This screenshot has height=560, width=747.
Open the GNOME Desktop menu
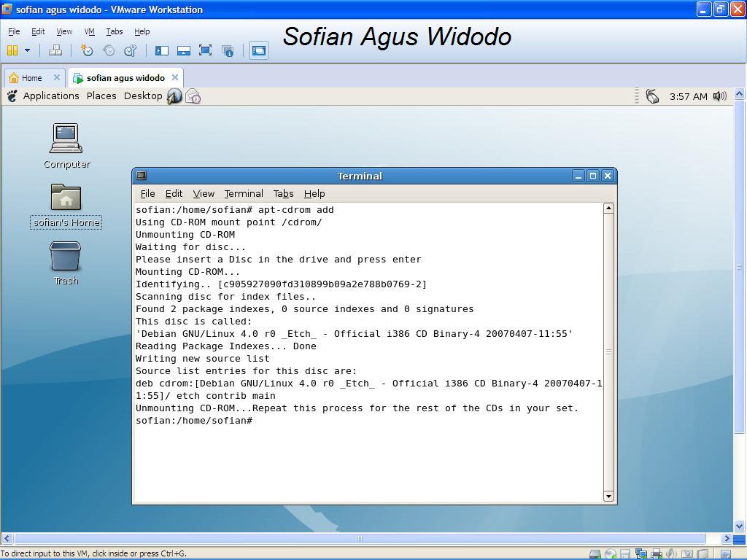[143, 96]
